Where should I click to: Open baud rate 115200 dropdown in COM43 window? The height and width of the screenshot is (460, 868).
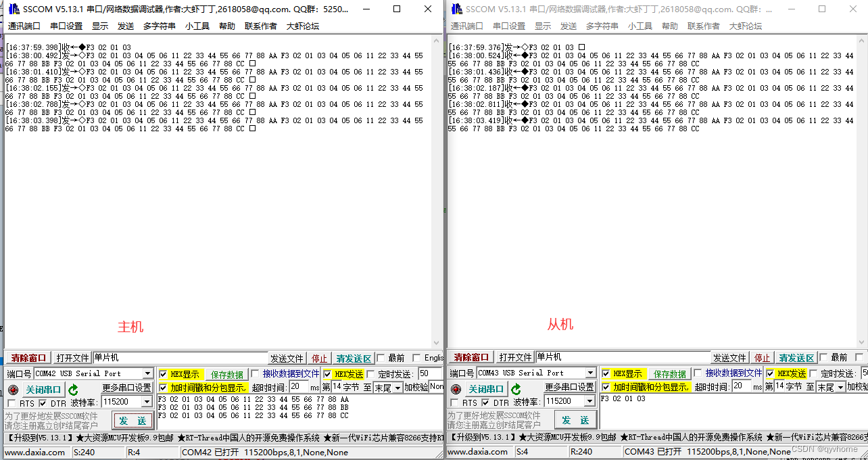589,401
